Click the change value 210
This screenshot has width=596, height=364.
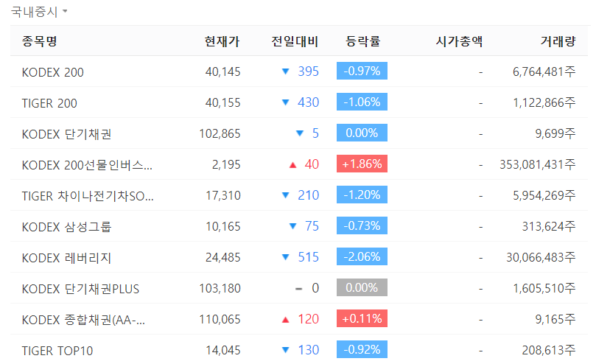click(x=308, y=195)
